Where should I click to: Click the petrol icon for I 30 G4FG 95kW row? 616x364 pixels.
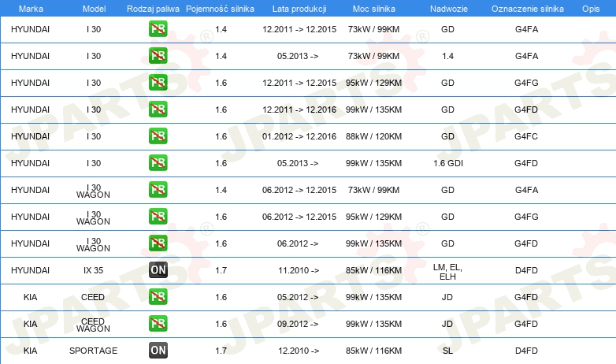tap(158, 83)
